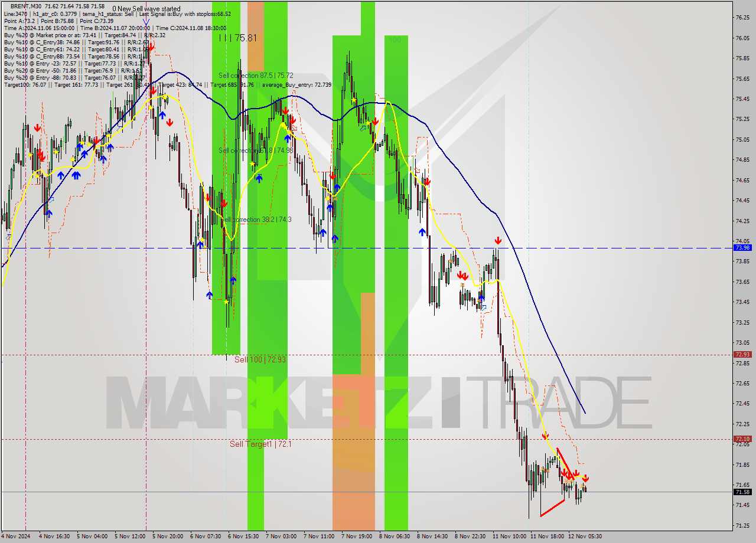
Task: Click 'Sell correction 38.2 | 74.3' label
Action: pos(256,220)
